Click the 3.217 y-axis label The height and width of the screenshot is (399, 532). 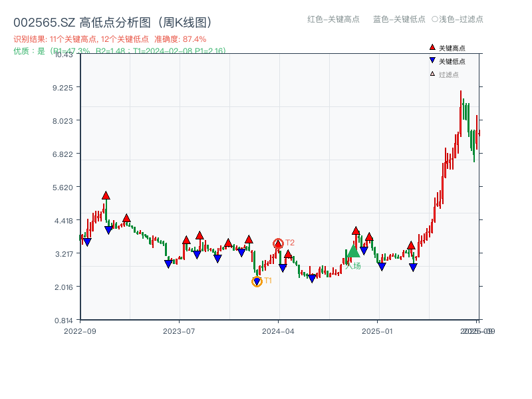coord(64,254)
